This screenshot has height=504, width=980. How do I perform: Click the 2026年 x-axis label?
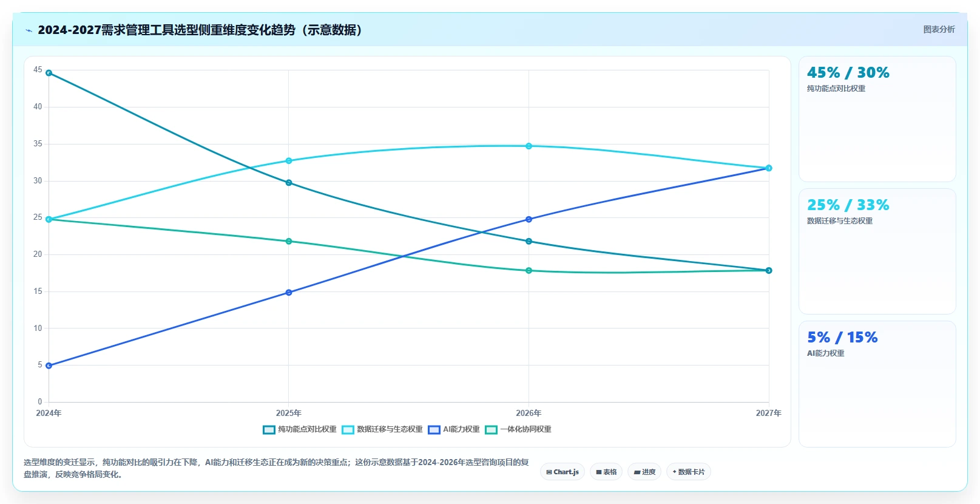(529, 413)
